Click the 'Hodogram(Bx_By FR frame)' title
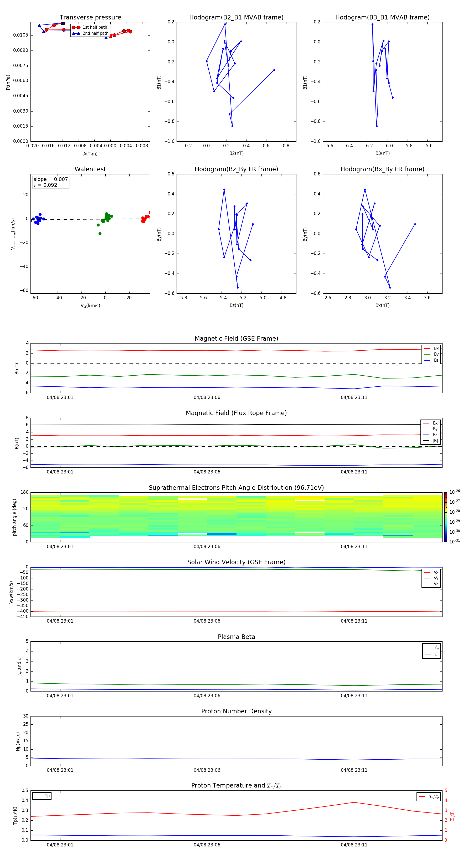 tap(382, 169)
